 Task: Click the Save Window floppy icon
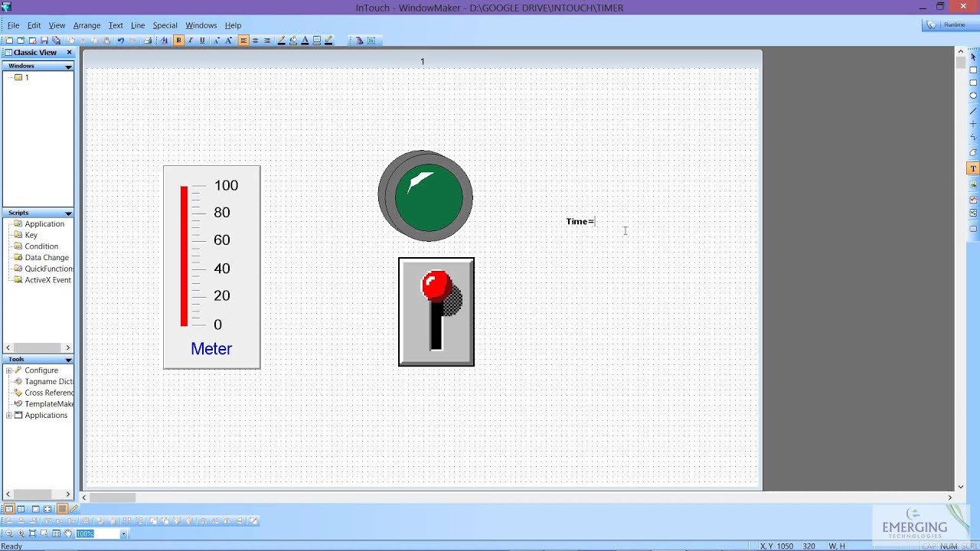click(44, 41)
